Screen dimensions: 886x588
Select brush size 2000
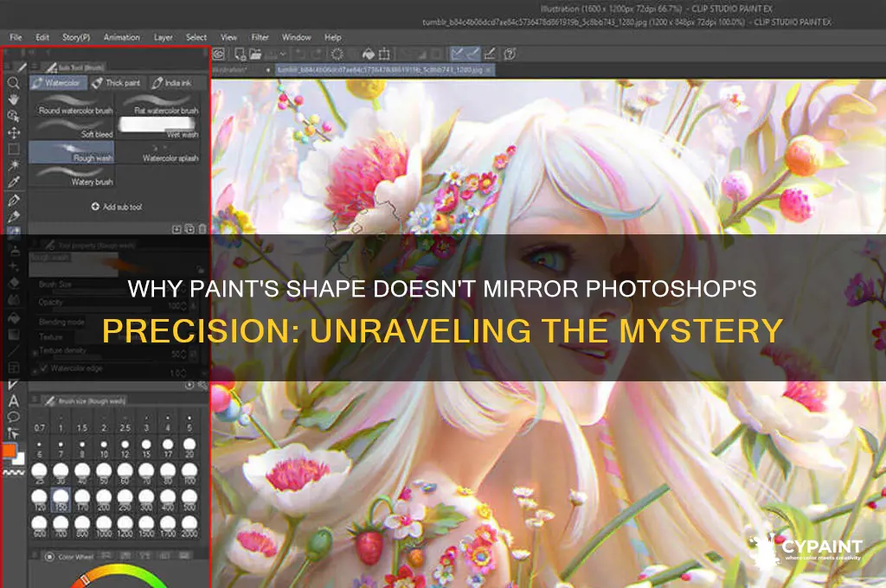(x=189, y=526)
